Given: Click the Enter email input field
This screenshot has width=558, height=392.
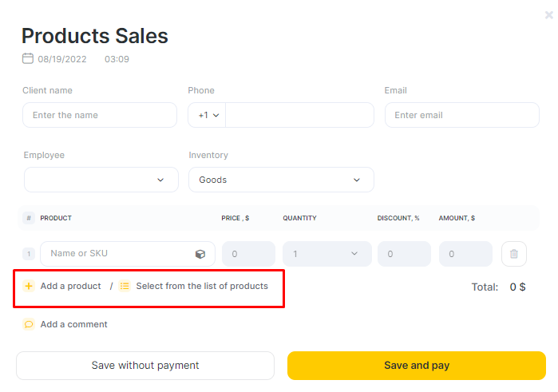Looking at the screenshot, I should [462, 115].
